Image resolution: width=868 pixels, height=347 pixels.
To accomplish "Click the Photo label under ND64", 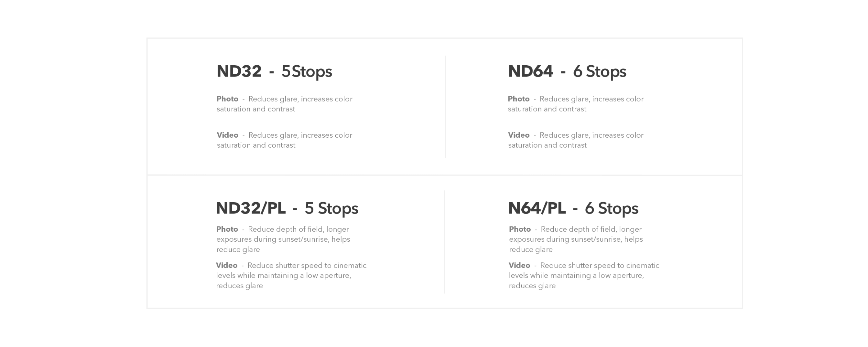I will click(519, 99).
